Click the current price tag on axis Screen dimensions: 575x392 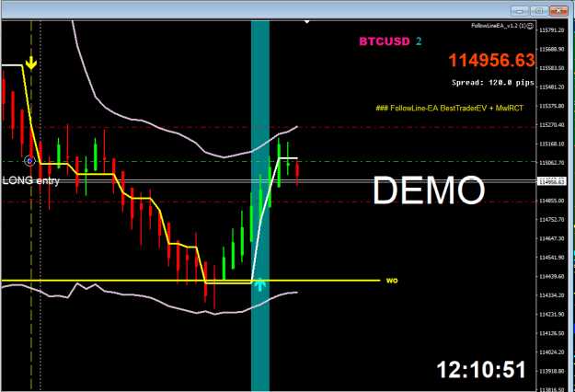click(x=551, y=180)
